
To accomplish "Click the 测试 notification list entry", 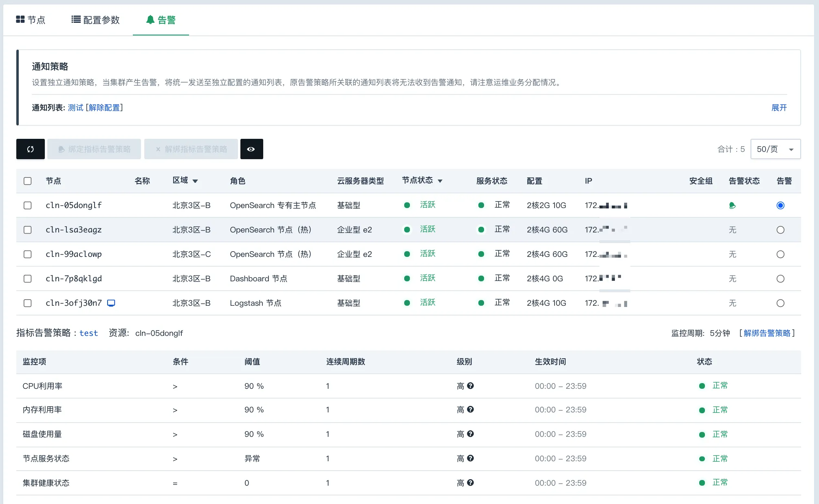I will pyautogui.click(x=75, y=107).
